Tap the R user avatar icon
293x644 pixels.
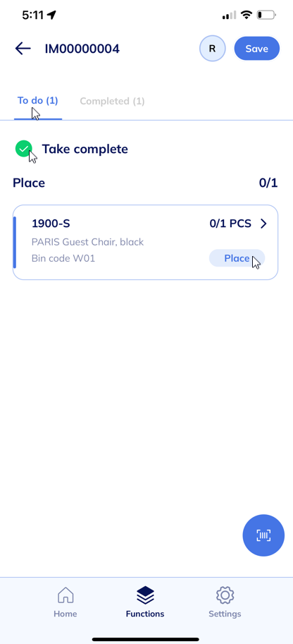pyautogui.click(x=212, y=49)
